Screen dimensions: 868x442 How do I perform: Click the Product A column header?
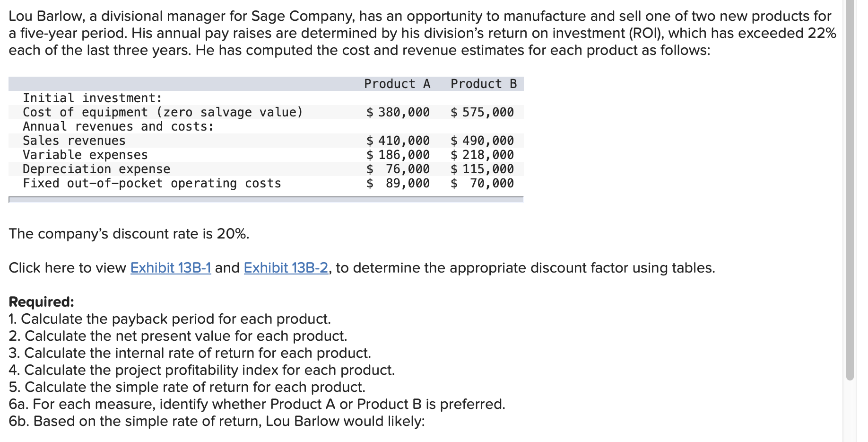coord(397,84)
